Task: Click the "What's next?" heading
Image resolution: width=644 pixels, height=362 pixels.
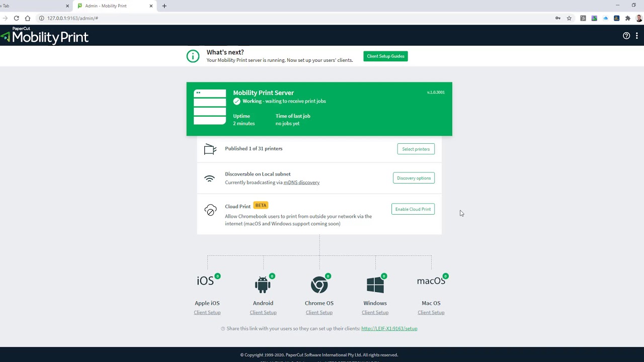Action: (225, 52)
